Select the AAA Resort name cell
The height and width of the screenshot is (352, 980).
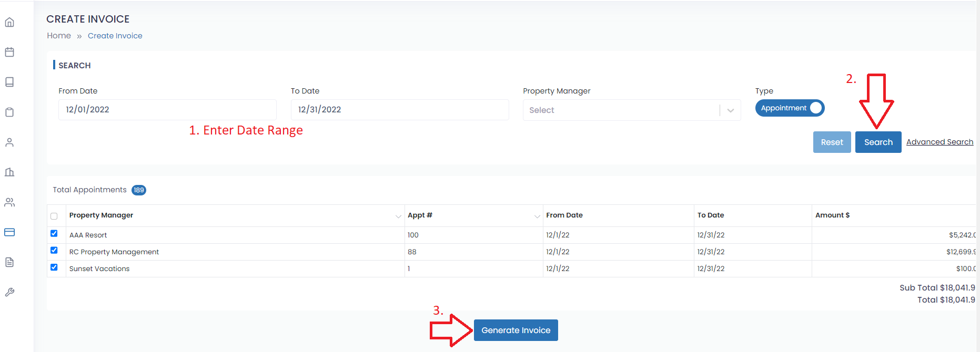tap(235, 235)
